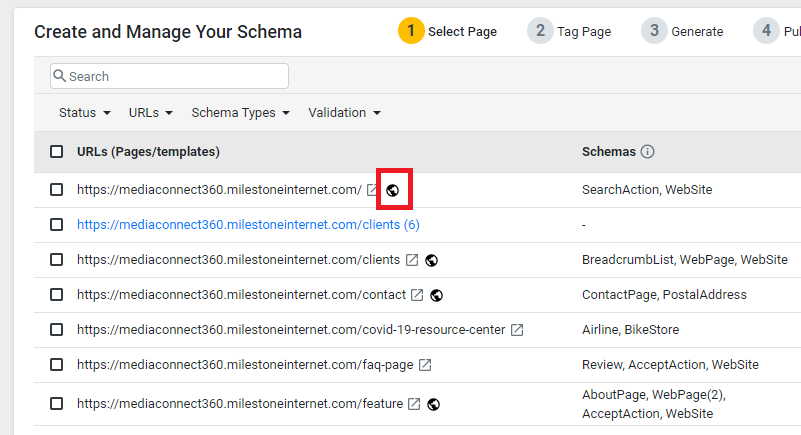Click 'ContactPage, PostalAddress' schema cell
This screenshot has height=435, width=801.
(664, 295)
